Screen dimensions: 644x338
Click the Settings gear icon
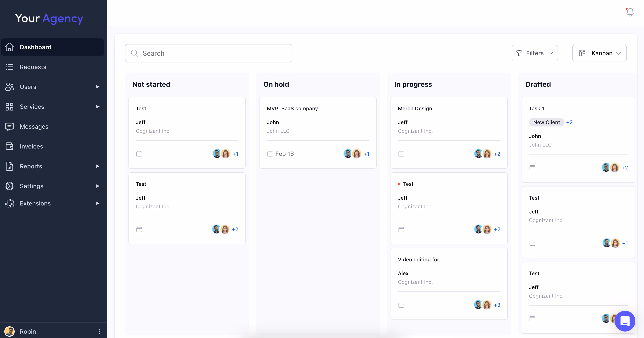click(9, 186)
